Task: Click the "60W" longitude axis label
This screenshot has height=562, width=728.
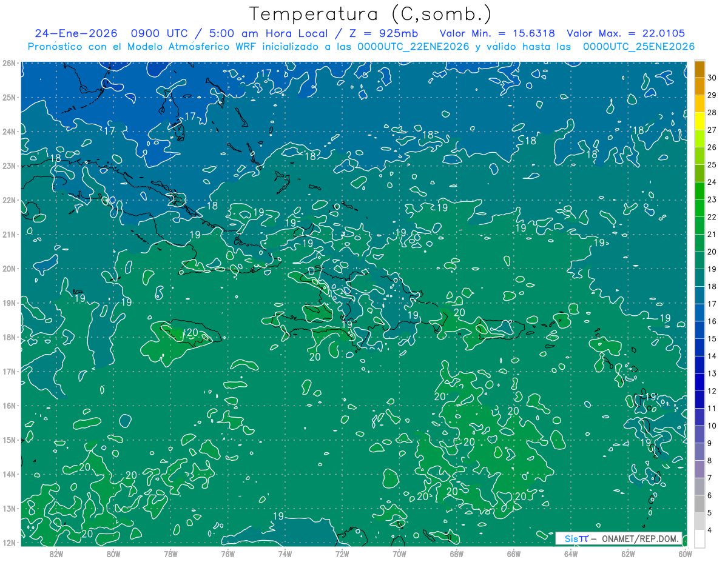Action: (685, 553)
